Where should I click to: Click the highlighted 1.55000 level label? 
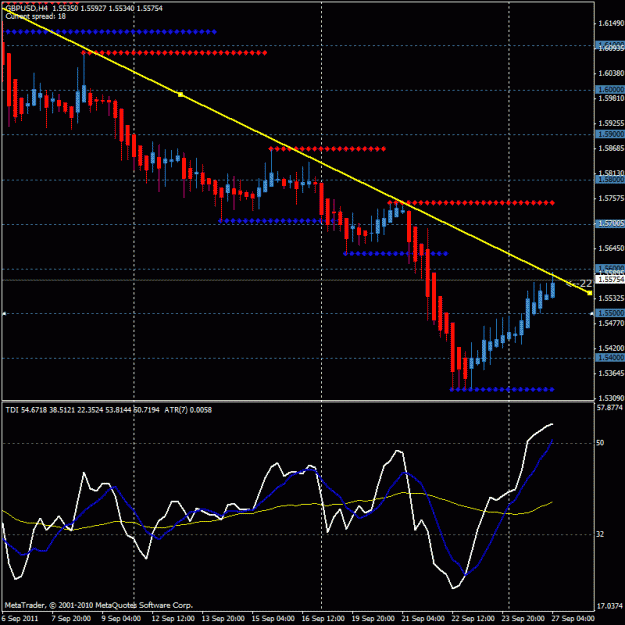point(611,313)
